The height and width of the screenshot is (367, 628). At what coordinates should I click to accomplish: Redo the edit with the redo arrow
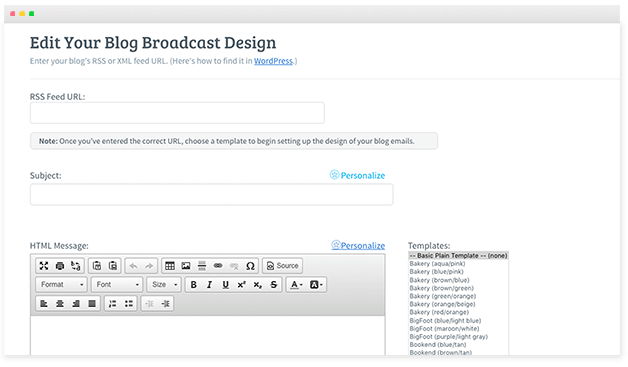click(149, 266)
